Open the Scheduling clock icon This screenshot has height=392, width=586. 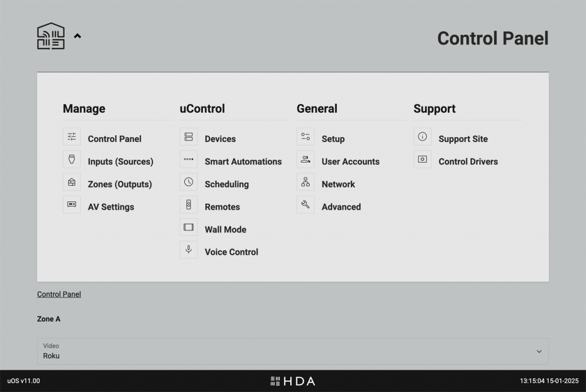(x=188, y=182)
